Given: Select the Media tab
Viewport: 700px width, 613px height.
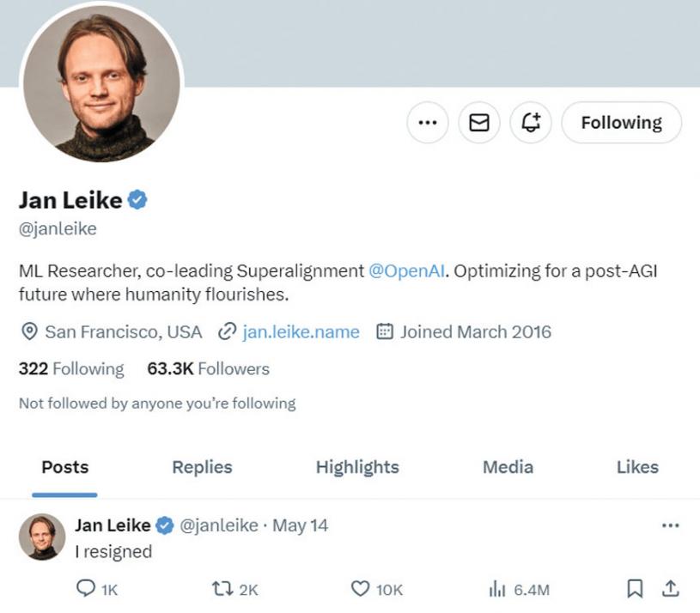Looking at the screenshot, I should tap(508, 467).
